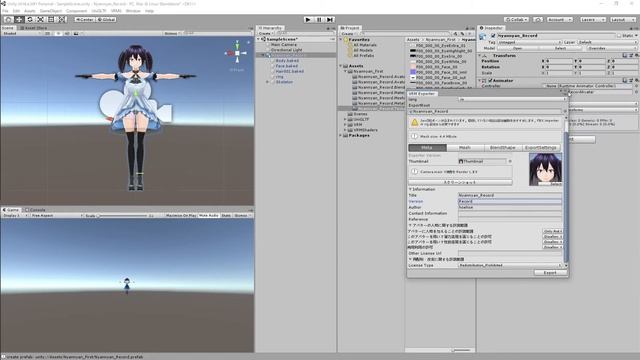Open the Hierarchy Create dropdown
The width and height of the screenshot is (640, 360).
(x=266, y=33)
